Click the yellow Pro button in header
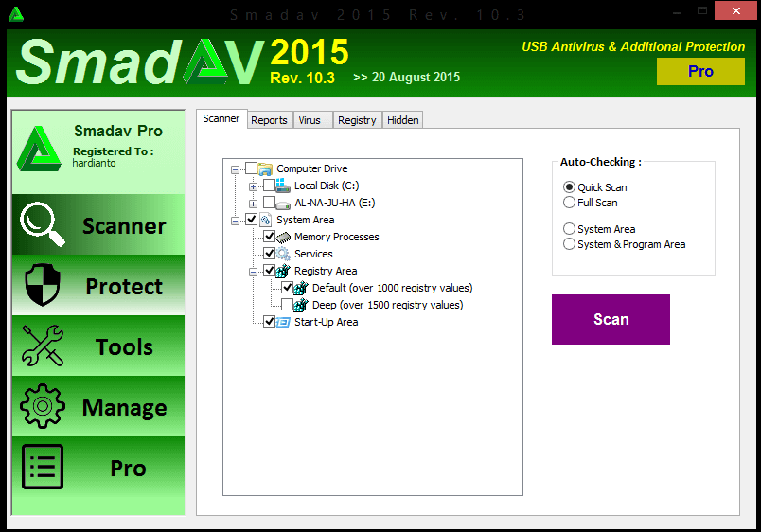This screenshot has width=761, height=532. click(700, 71)
